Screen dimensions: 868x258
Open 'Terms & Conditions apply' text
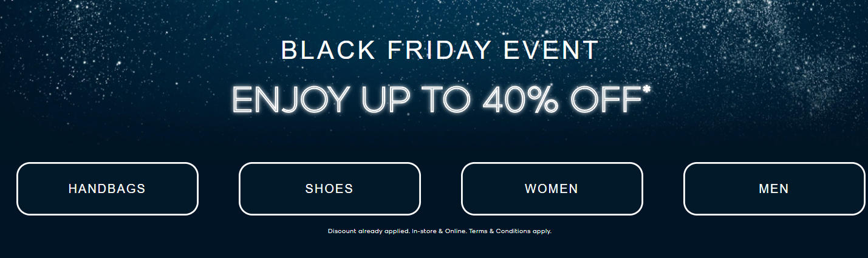[510, 231]
